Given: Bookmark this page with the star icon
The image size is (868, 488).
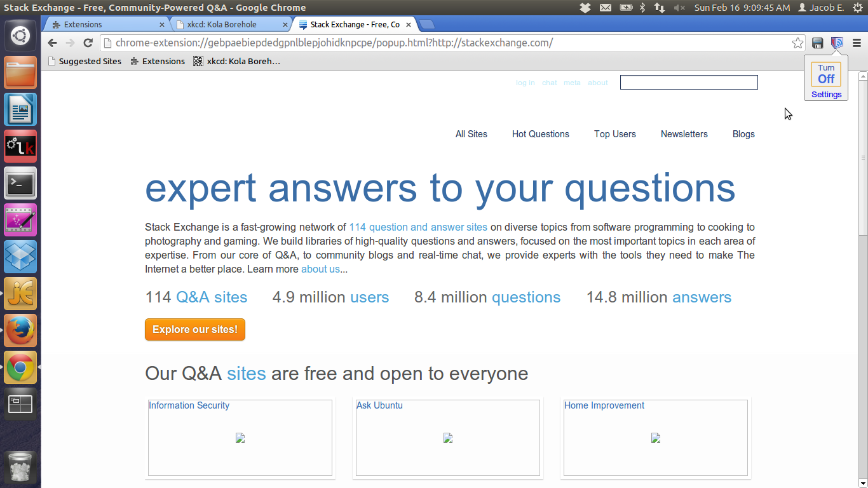Looking at the screenshot, I should click(797, 43).
